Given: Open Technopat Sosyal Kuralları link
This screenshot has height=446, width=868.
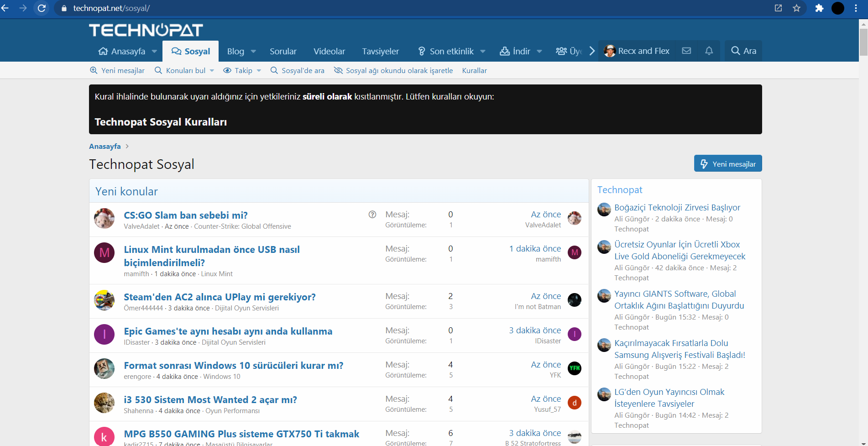Looking at the screenshot, I should pyautogui.click(x=161, y=122).
